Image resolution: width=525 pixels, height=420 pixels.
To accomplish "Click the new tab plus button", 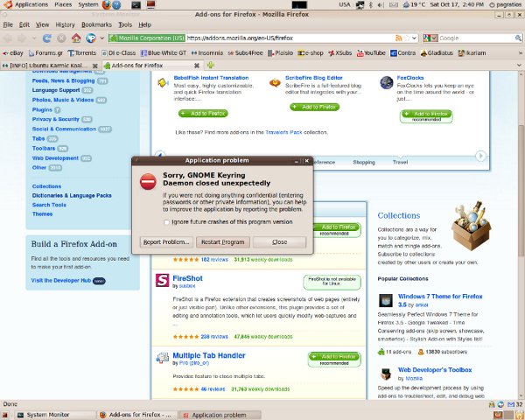I will tap(211, 65).
